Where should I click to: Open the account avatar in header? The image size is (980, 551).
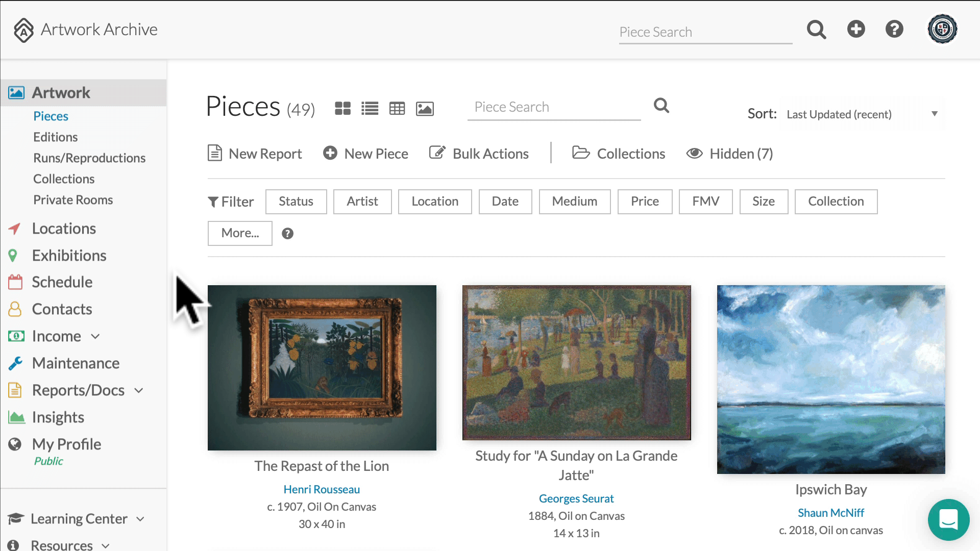point(942,29)
